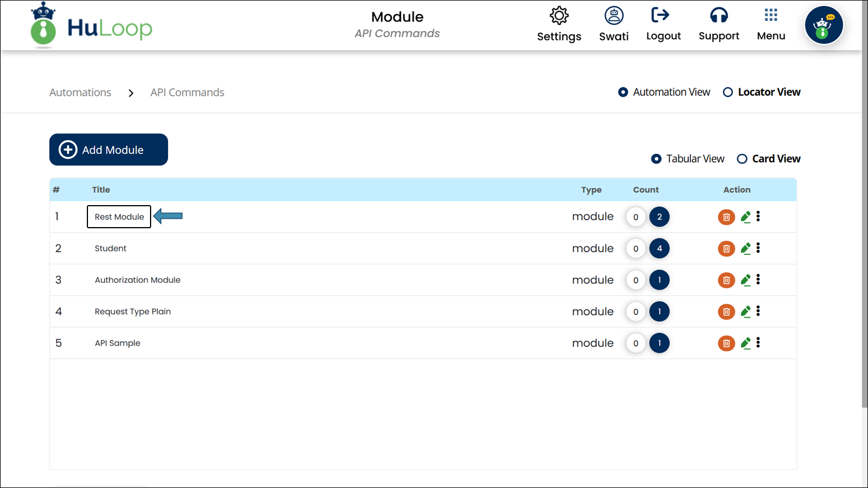The width and height of the screenshot is (868, 488).
Task: Open more options for Request Type Plain
Action: [759, 311]
